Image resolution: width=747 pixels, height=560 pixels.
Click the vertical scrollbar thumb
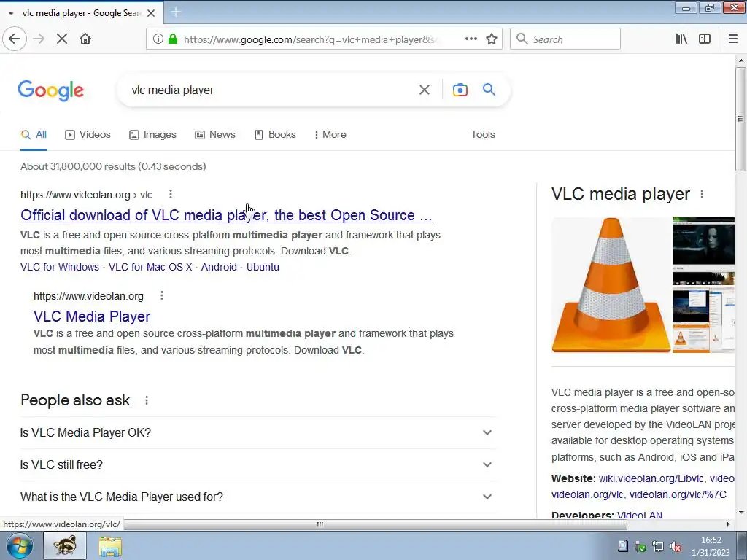click(740, 119)
